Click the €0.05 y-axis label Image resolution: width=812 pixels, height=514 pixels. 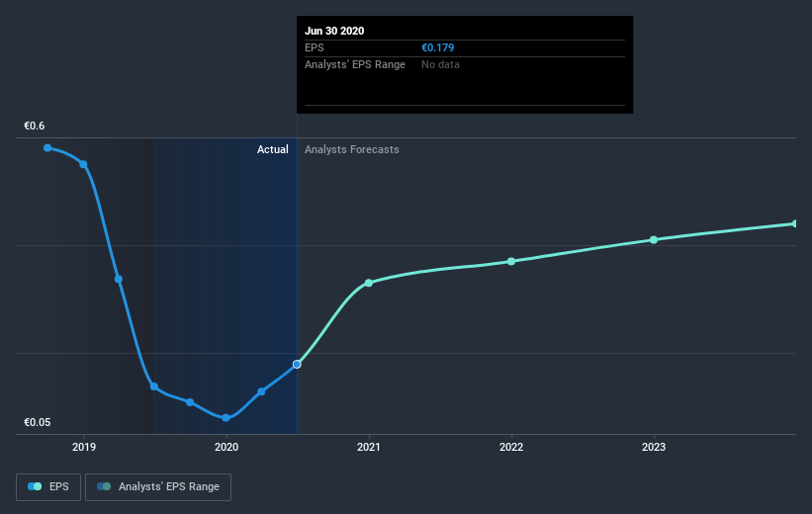click(38, 422)
